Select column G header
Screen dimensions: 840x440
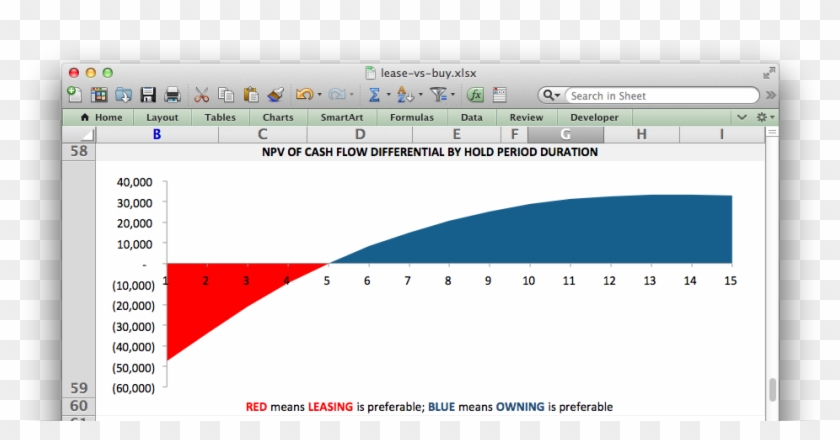[x=566, y=134]
